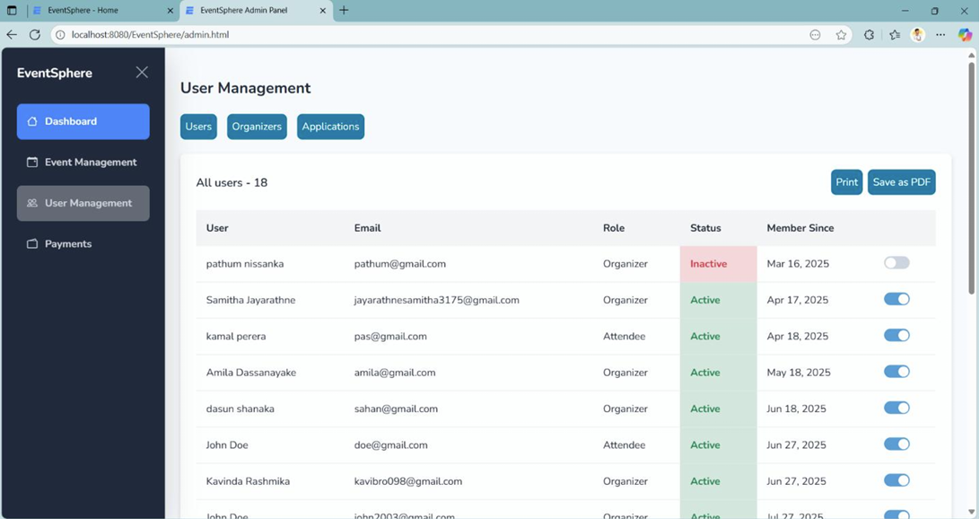Click the Dashboard home icon in sidebar

(32, 121)
